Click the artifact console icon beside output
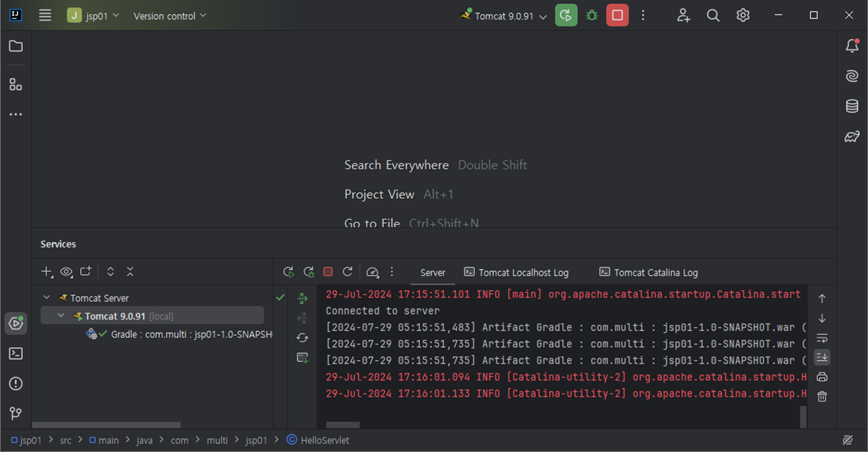 point(302,358)
